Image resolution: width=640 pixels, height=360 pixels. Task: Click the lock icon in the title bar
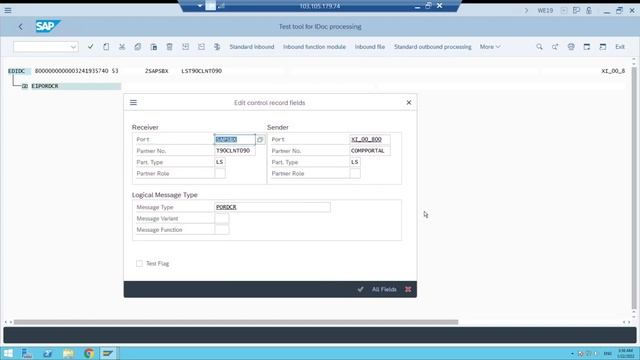589,10
